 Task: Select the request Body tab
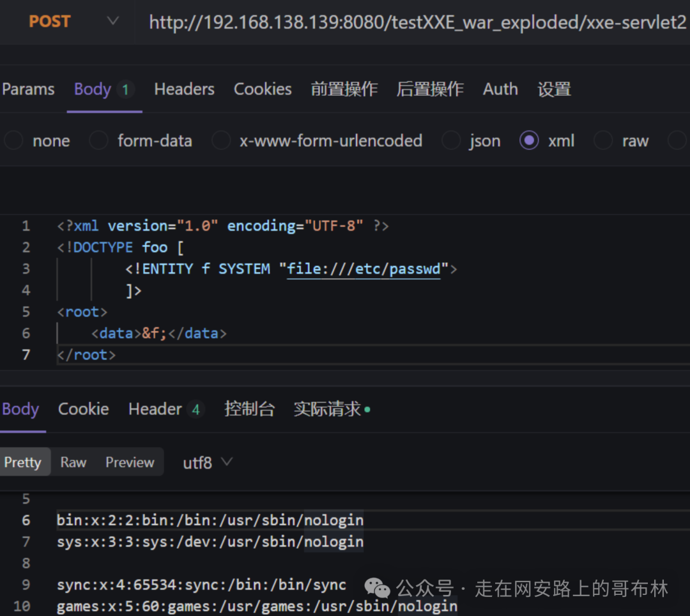click(104, 89)
